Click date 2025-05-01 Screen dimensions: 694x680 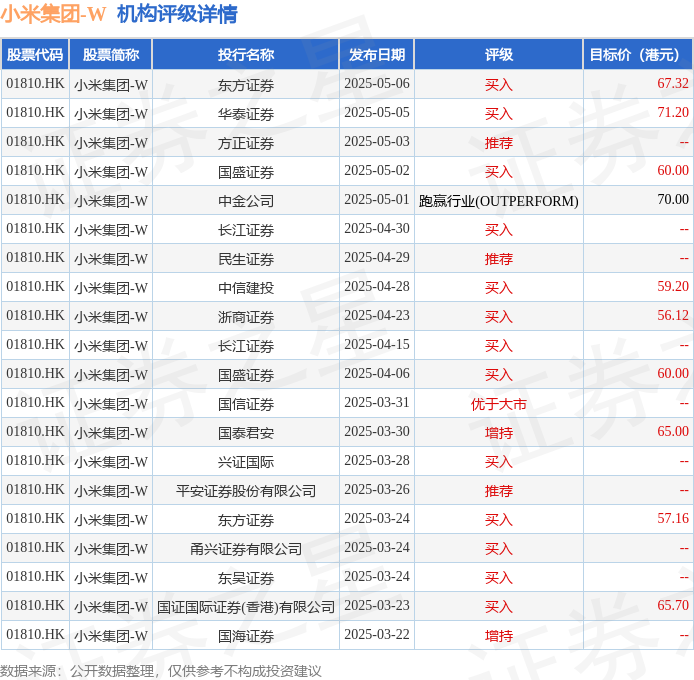[377, 200]
